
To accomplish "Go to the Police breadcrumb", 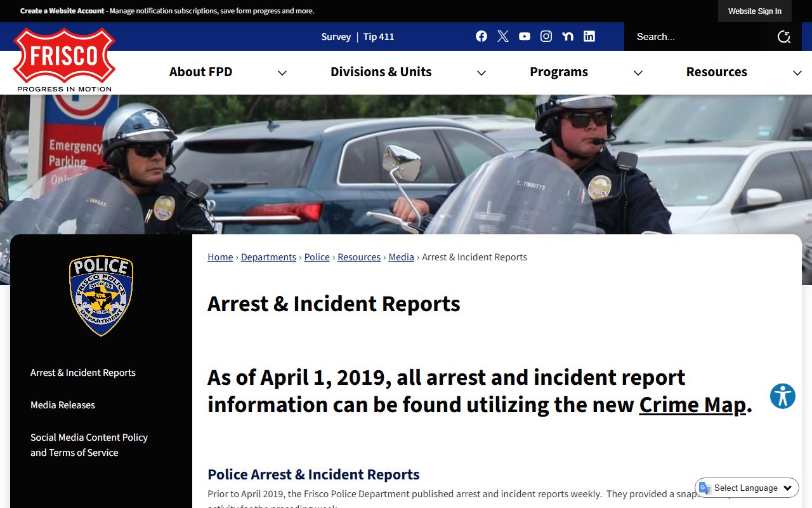I will (317, 257).
